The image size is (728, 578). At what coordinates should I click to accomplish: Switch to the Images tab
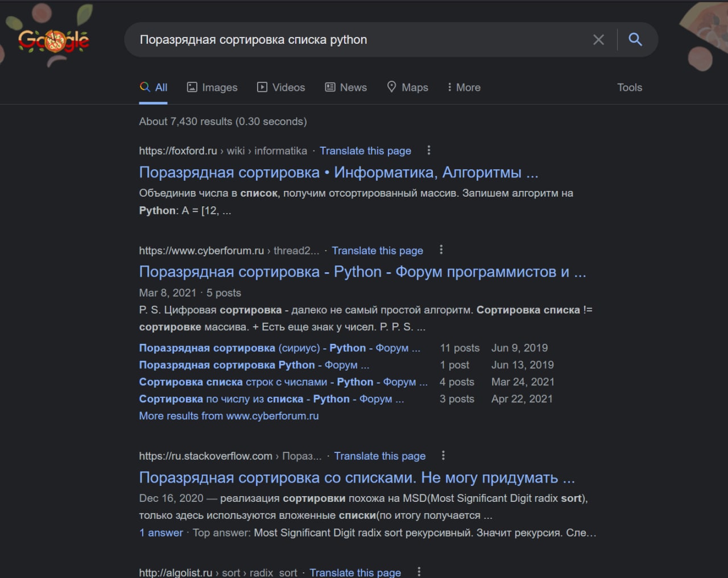(212, 88)
